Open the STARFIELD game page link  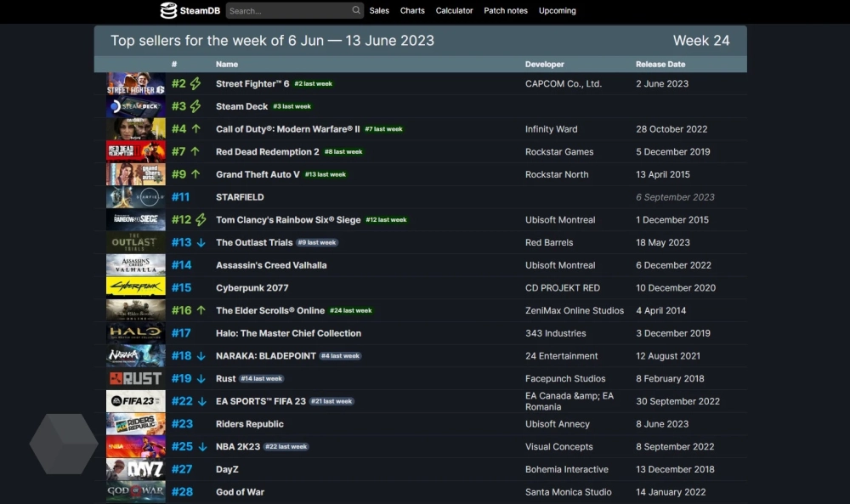(240, 197)
